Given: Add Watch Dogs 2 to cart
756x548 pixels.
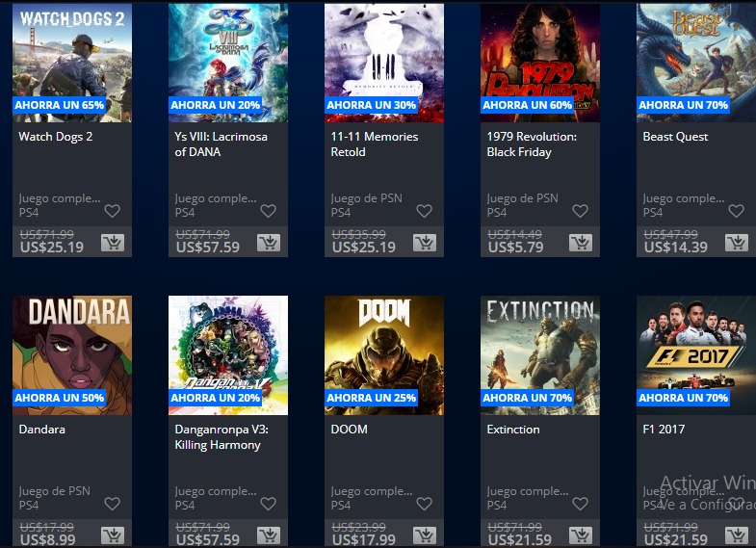Looking at the screenshot, I should coord(113,243).
